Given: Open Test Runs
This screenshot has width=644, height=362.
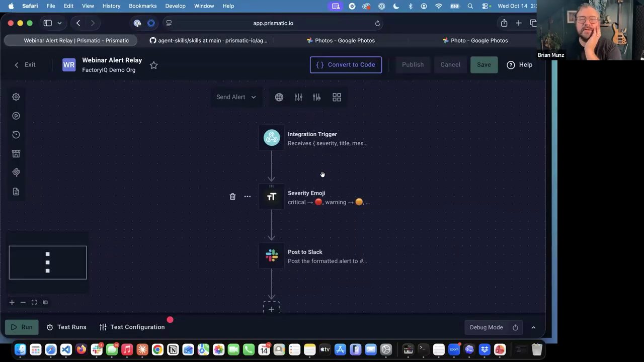Looking at the screenshot, I should pos(67,327).
